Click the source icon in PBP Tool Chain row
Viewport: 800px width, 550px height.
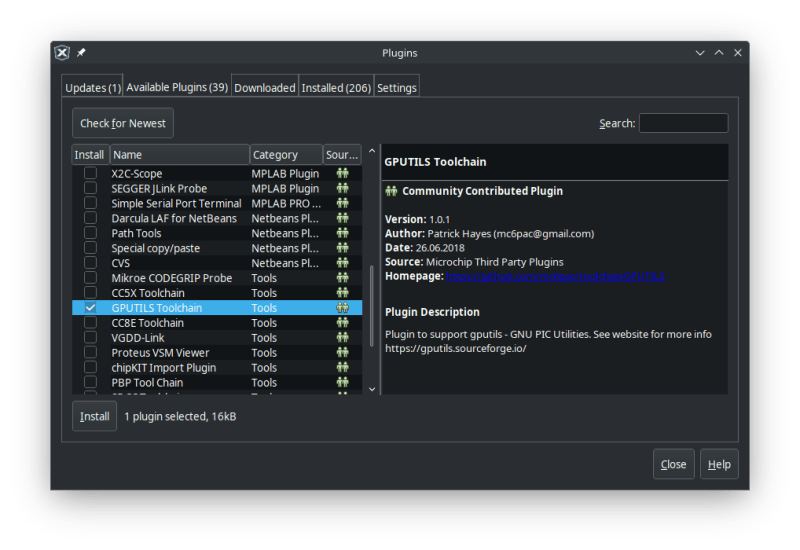(342, 382)
